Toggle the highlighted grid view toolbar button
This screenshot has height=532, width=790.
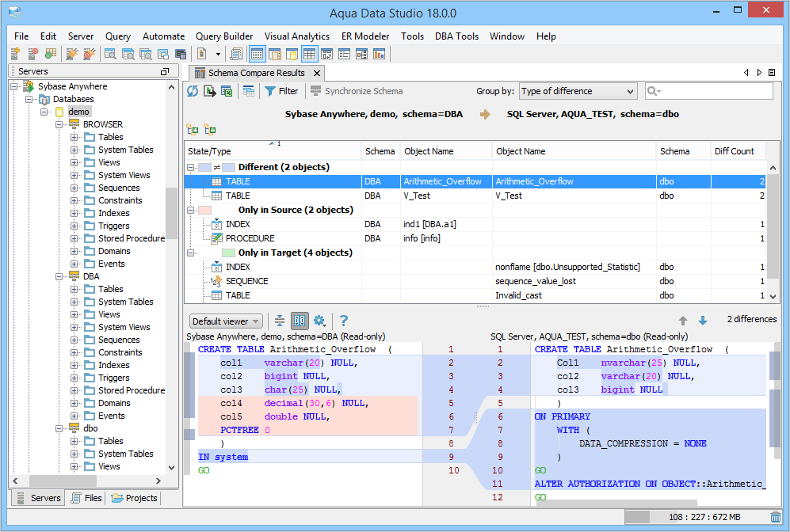(309, 54)
